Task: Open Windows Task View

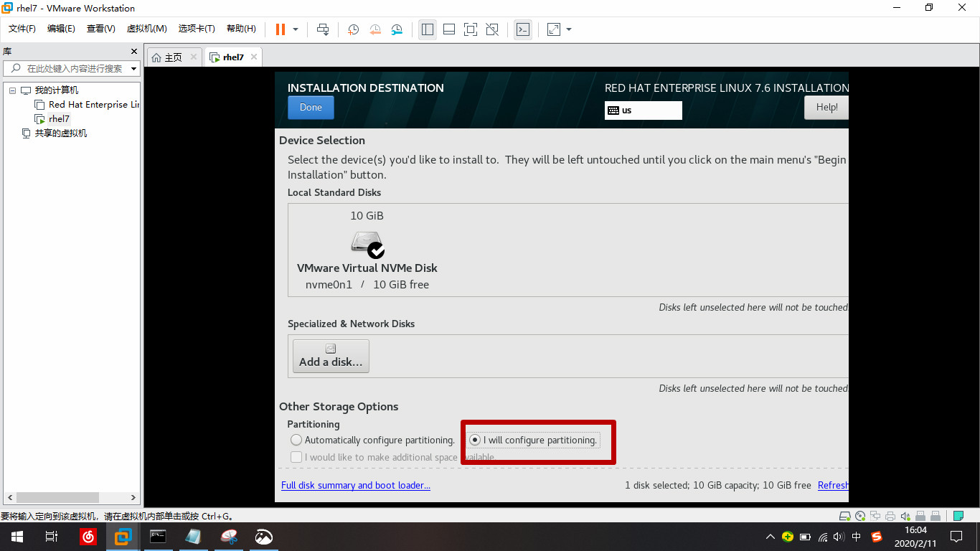Action: 52,537
